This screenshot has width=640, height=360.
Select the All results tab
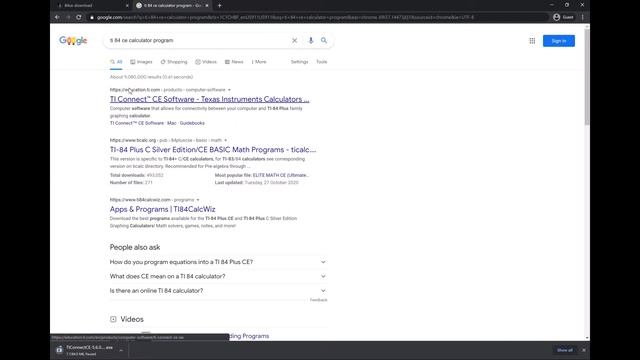[x=116, y=62]
